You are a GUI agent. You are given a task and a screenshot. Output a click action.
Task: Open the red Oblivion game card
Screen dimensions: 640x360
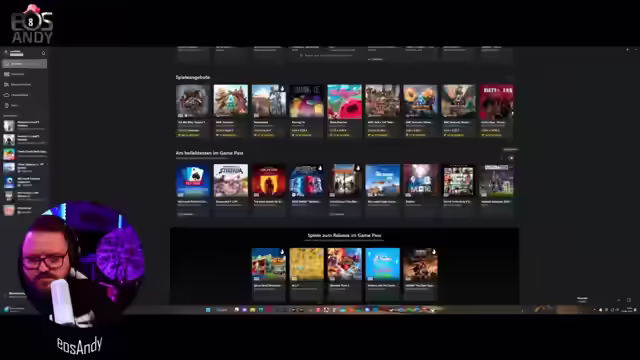(269, 190)
